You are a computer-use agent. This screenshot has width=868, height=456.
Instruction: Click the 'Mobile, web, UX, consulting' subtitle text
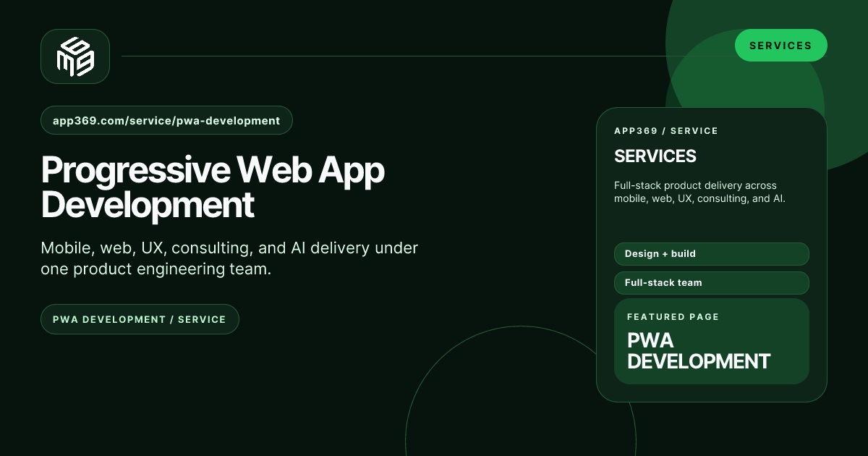pos(229,258)
